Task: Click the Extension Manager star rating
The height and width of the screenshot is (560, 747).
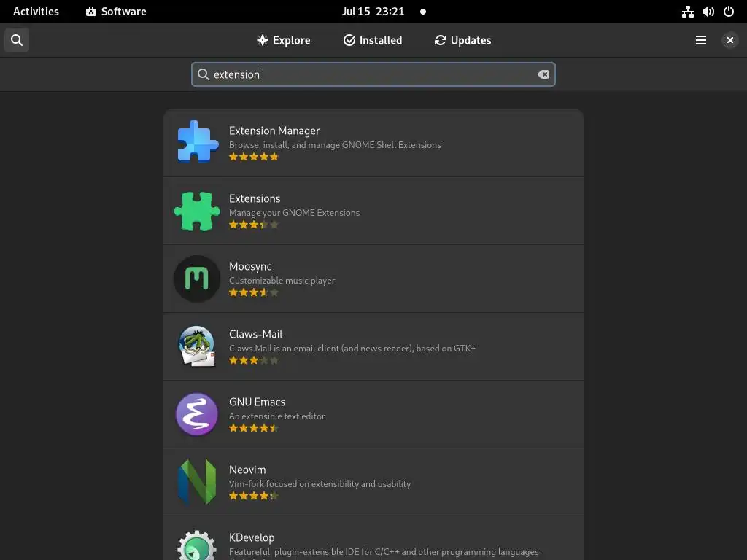Action: coord(253,157)
